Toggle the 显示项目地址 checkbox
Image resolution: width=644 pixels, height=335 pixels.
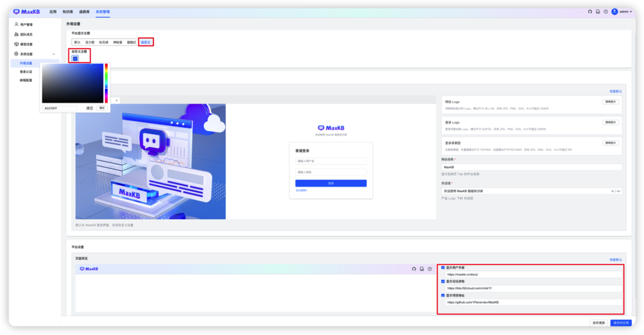tap(443, 295)
